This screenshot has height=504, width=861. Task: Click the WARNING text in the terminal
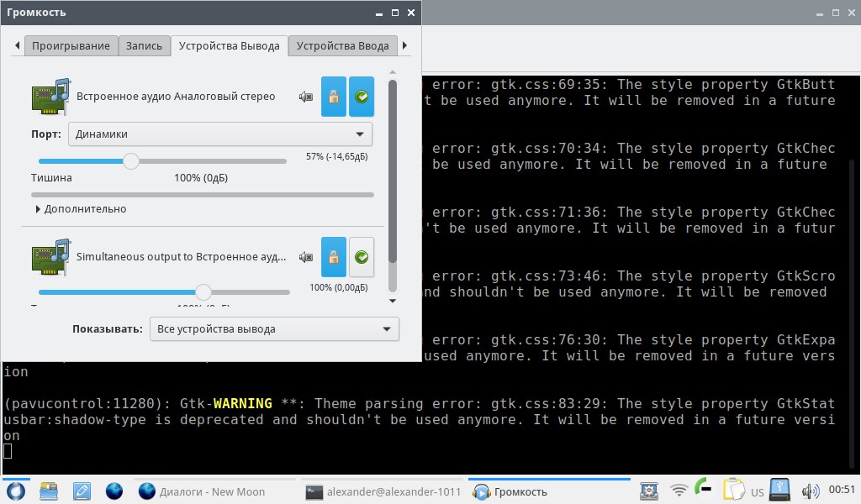(243, 404)
